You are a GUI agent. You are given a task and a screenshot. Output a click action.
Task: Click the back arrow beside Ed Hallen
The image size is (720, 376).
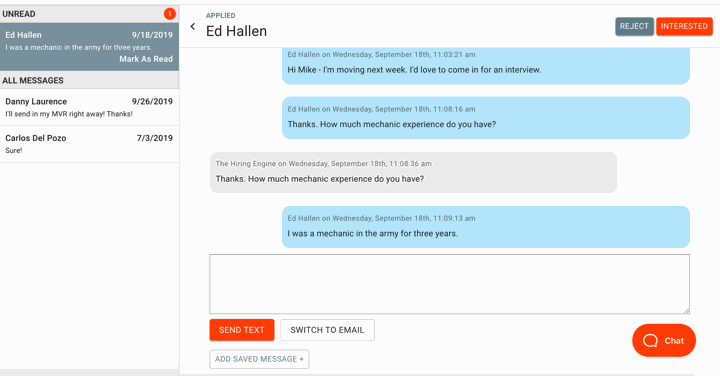(x=193, y=27)
